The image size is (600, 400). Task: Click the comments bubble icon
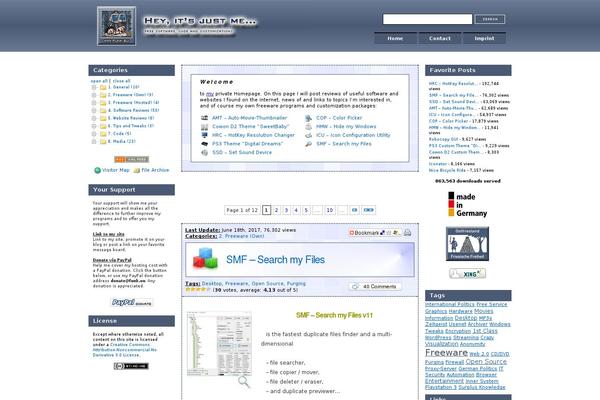[x=355, y=287]
